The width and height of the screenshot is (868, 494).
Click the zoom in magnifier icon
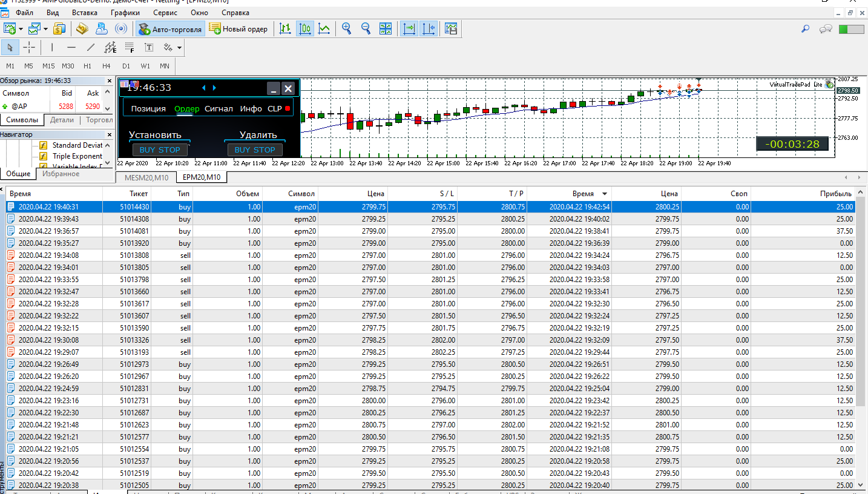(x=346, y=28)
